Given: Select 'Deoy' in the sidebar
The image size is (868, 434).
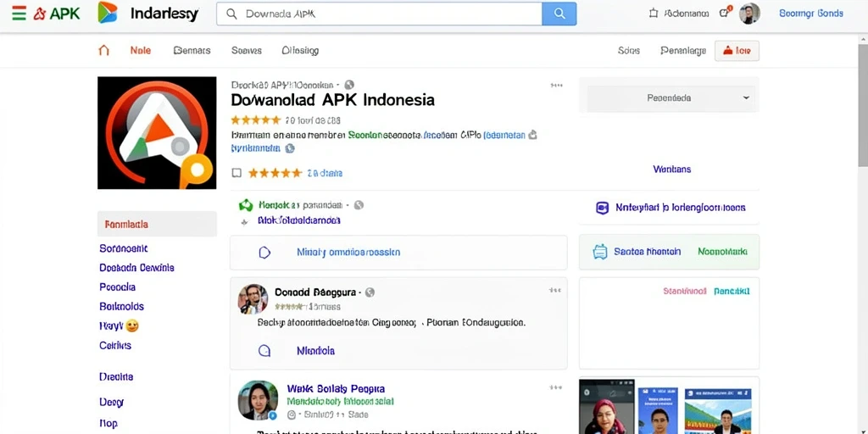Looking at the screenshot, I should pos(111,403).
